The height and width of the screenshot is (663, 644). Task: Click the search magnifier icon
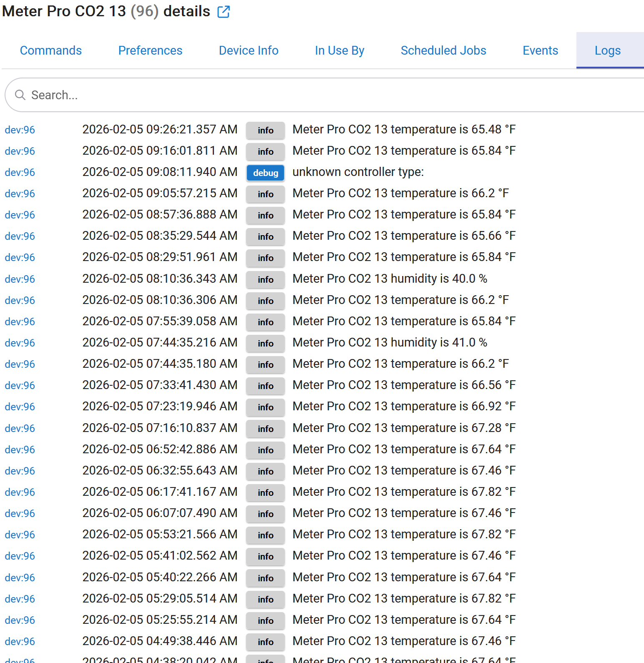[20, 95]
